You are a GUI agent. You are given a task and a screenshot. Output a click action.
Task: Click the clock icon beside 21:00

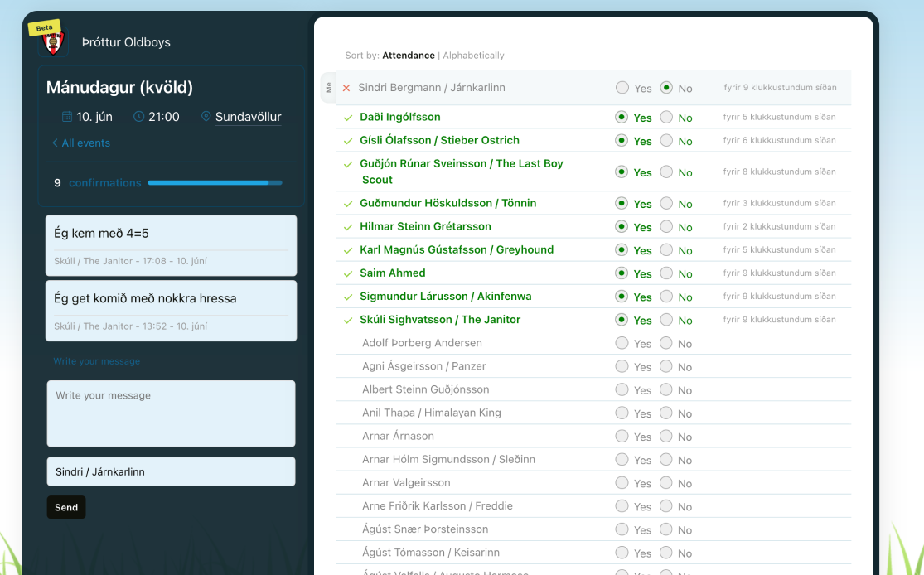139,117
